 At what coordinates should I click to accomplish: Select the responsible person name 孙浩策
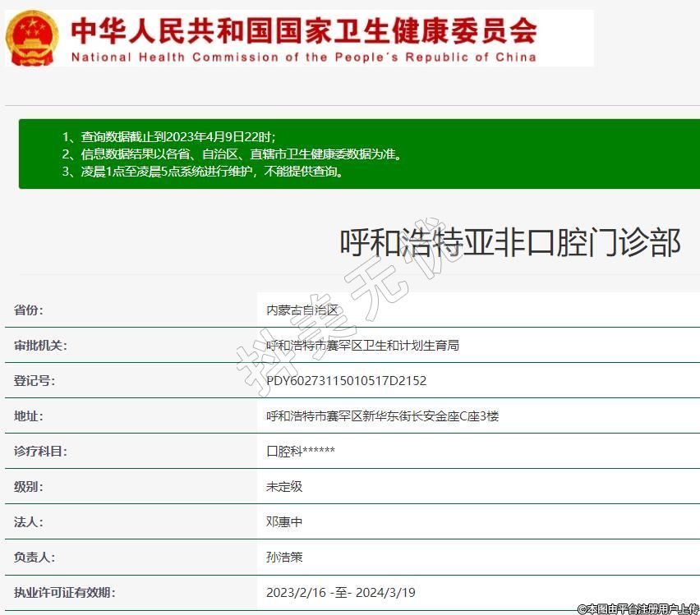284,558
